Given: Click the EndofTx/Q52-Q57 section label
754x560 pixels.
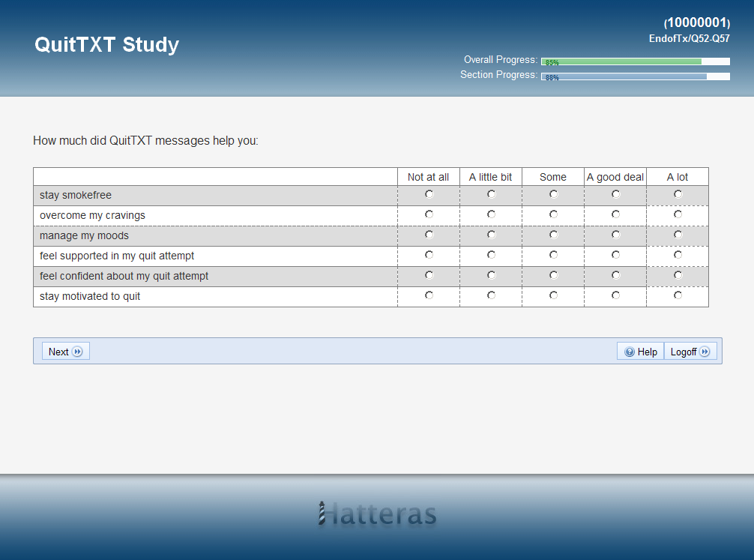Looking at the screenshot, I should pos(689,38).
